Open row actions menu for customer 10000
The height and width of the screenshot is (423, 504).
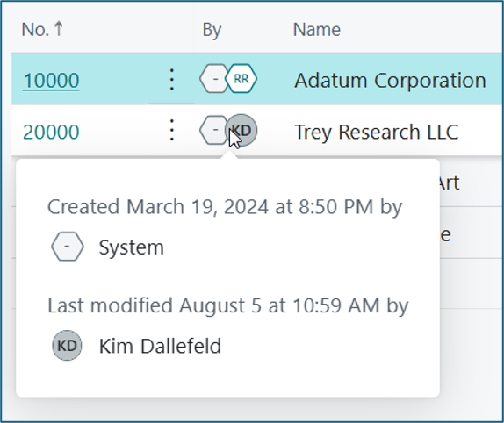(172, 79)
